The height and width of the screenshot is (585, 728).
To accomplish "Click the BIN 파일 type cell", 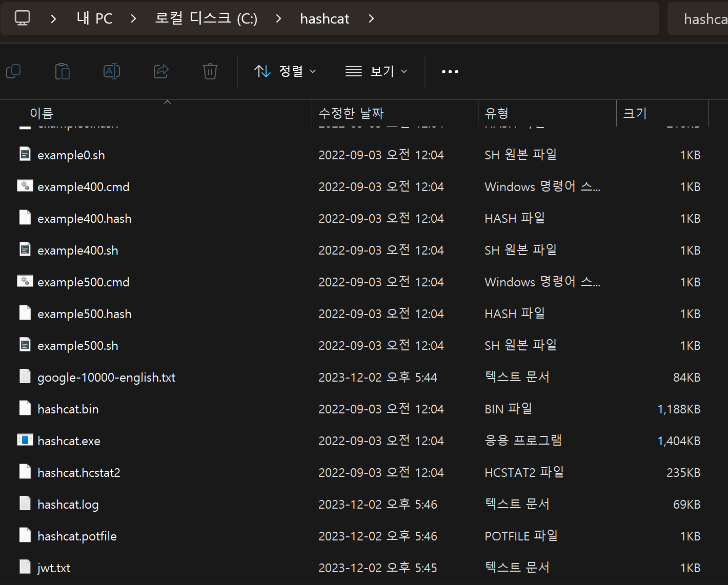I will pos(509,409).
